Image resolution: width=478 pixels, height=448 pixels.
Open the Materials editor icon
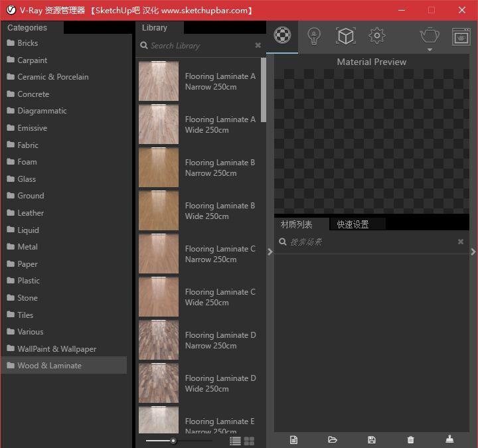coord(282,35)
